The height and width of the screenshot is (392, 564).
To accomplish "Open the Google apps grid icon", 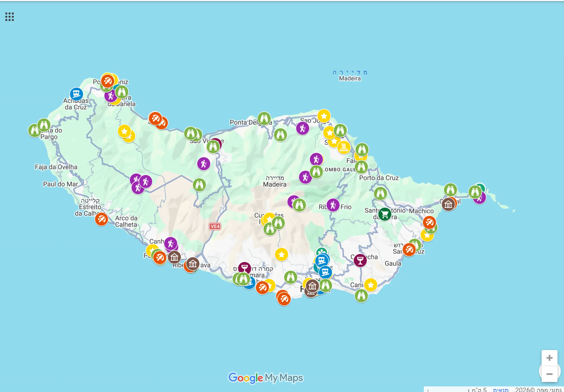I will pos(10,17).
